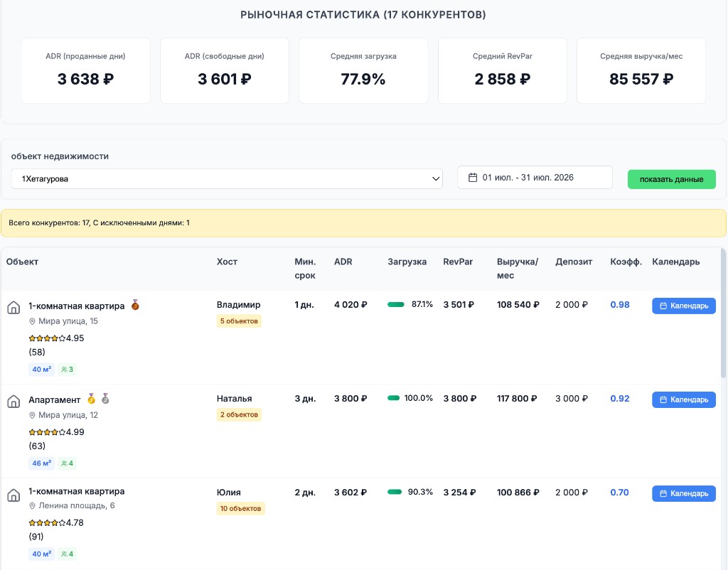This screenshot has width=728, height=570.
Task: Click occupancy bar showing 90.3%
Action: (x=395, y=492)
